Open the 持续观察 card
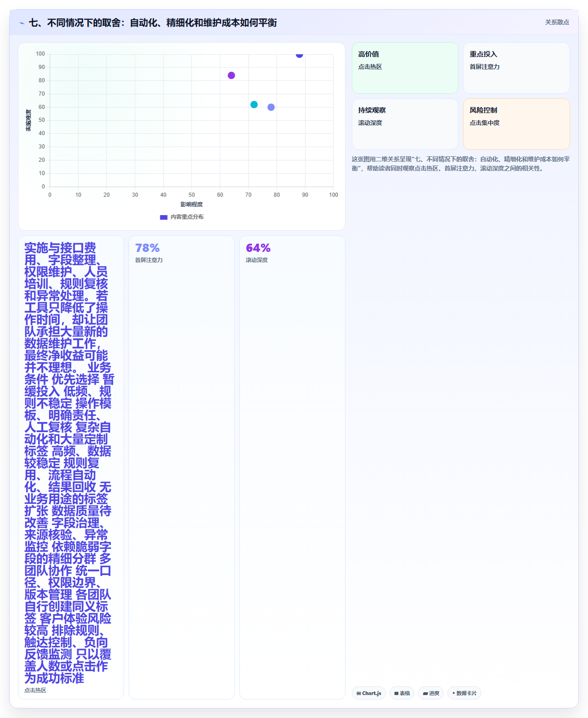588x718 pixels. pos(405,124)
